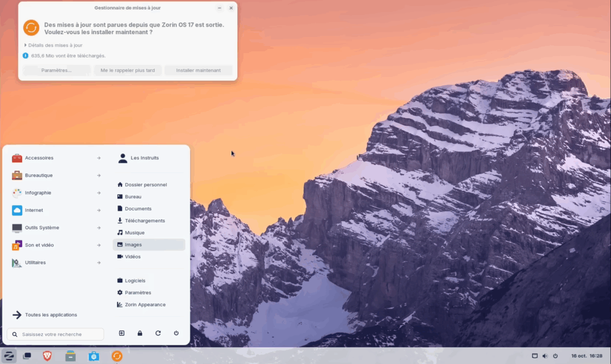Click the log out icon in the menu
Screen dimensions: 611x364
click(122, 334)
